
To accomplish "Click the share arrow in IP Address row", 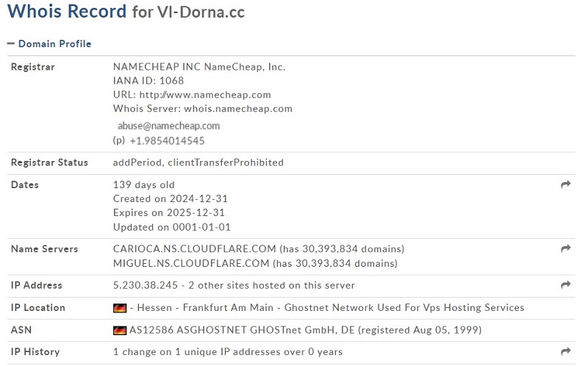I will (565, 284).
